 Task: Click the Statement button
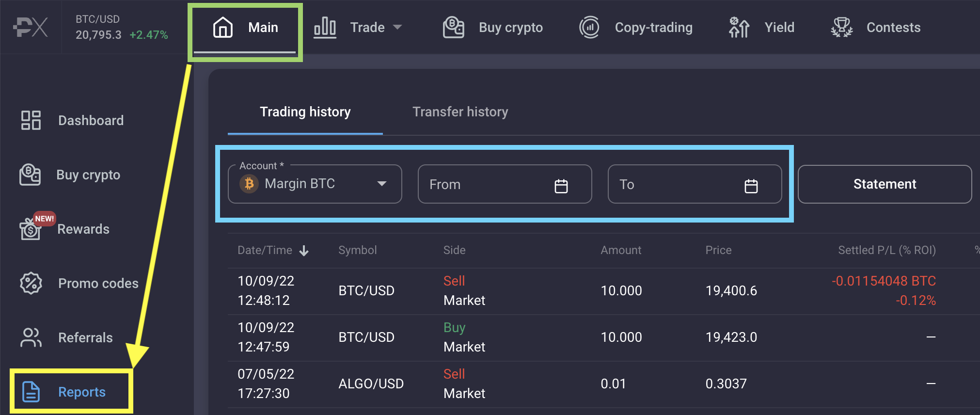tap(885, 184)
